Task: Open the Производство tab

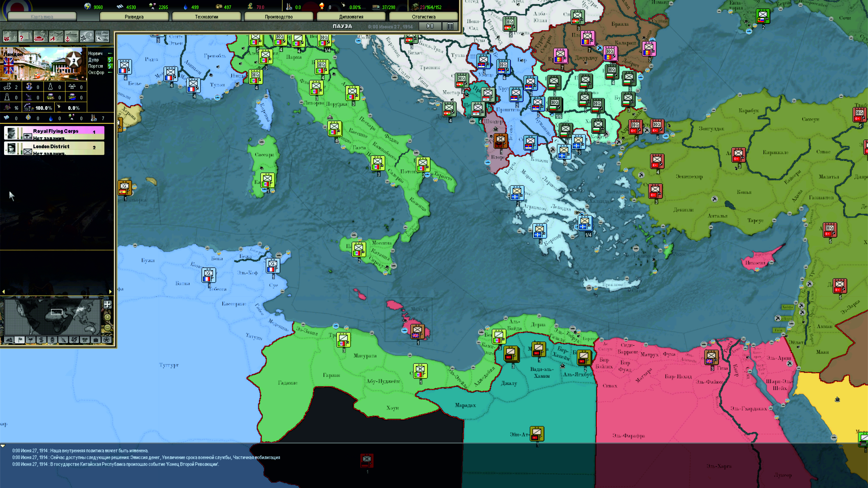Action: pos(279,17)
